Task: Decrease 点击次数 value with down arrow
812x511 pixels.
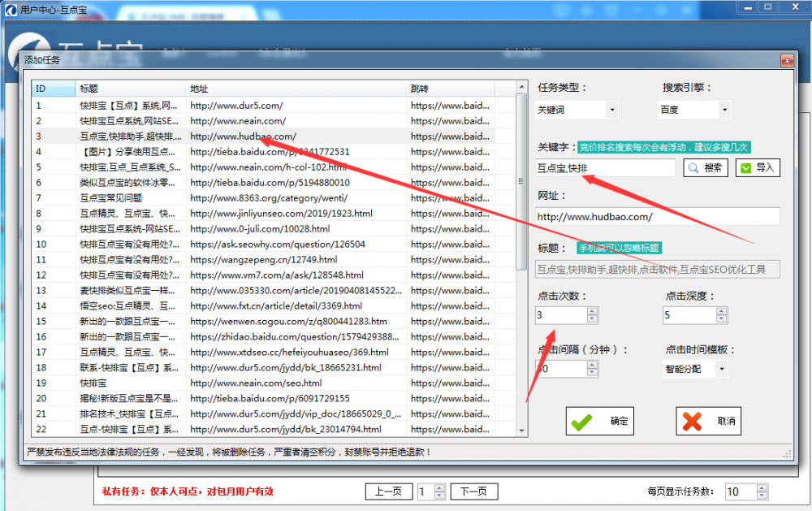Action: [593, 318]
